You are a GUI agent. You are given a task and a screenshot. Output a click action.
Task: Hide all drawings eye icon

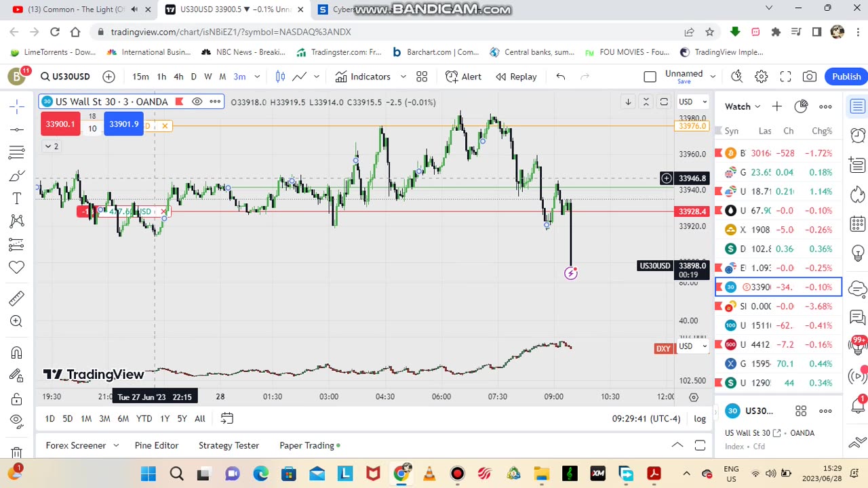point(17,422)
